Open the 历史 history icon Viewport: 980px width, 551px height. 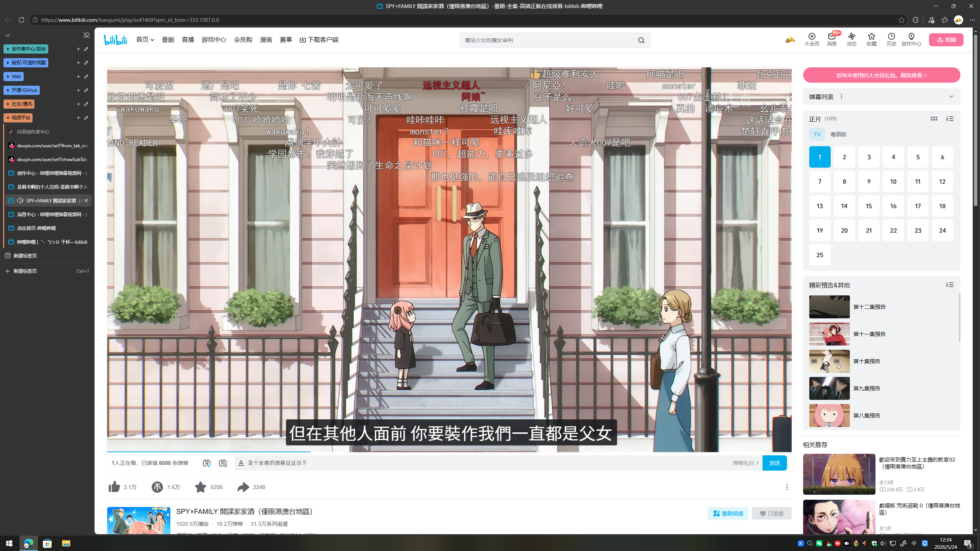(891, 39)
